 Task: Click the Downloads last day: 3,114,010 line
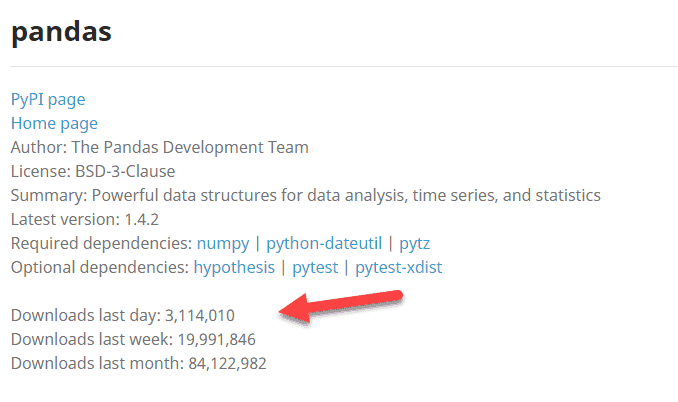[x=123, y=316]
